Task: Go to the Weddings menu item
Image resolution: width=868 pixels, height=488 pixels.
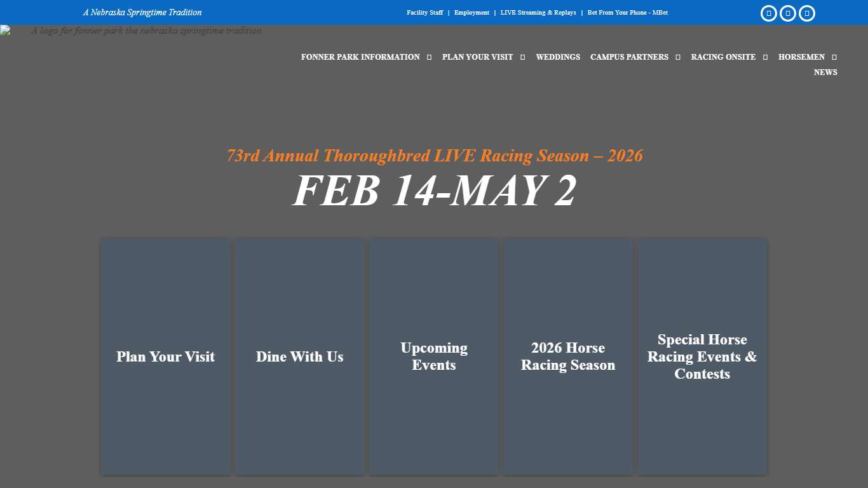Action: (558, 57)
